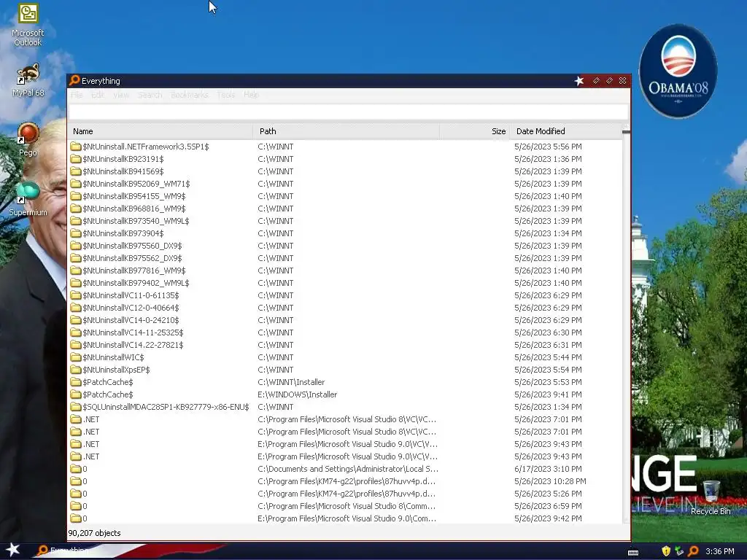Image resolution: width=747 pixels, height=560 pixels.
Task: Click the 90,207 objects status text
Action: [x=94, y=533]
